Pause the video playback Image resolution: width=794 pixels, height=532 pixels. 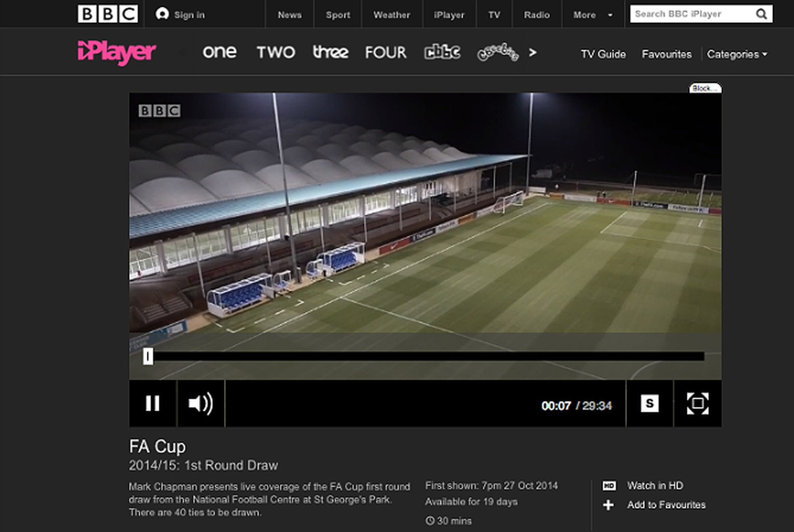tap(152, 403)
